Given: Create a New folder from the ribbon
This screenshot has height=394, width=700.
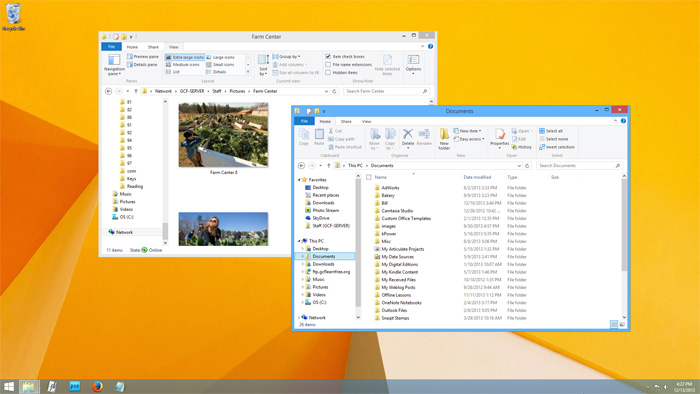Looking at the screenshot, I should tap(444, 139).
